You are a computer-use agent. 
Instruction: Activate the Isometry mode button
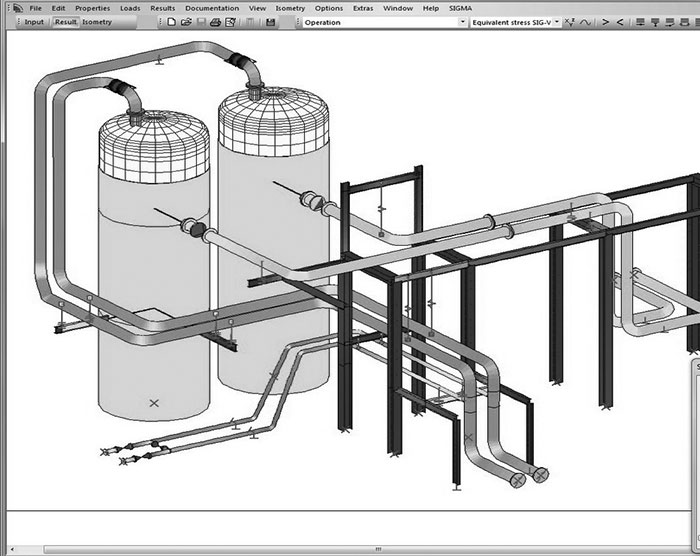pyautogui.click(x=97, y=21)
